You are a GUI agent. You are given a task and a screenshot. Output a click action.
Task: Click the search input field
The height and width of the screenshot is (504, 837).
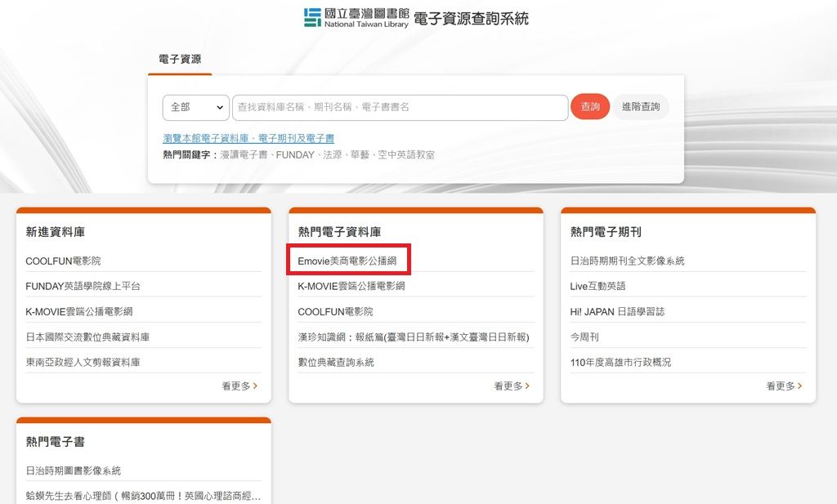pyautogui.click(x=400, y=107)
